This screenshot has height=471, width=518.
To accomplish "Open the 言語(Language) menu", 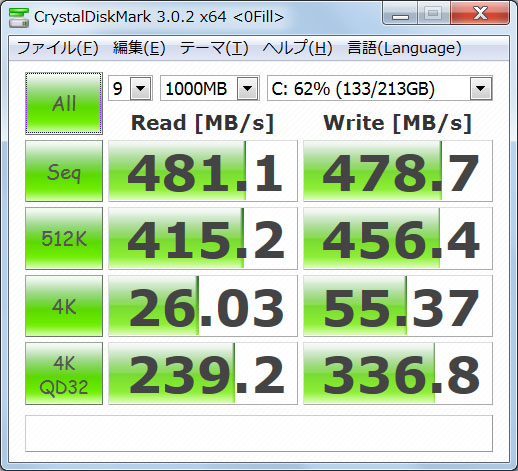I will pos(404,48).
